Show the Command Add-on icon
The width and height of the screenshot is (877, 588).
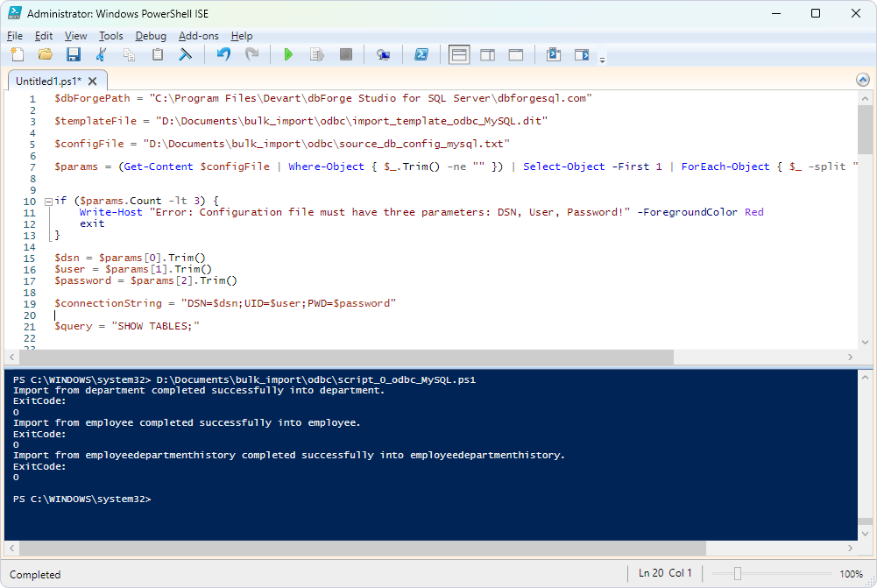(x=582, y=54)
